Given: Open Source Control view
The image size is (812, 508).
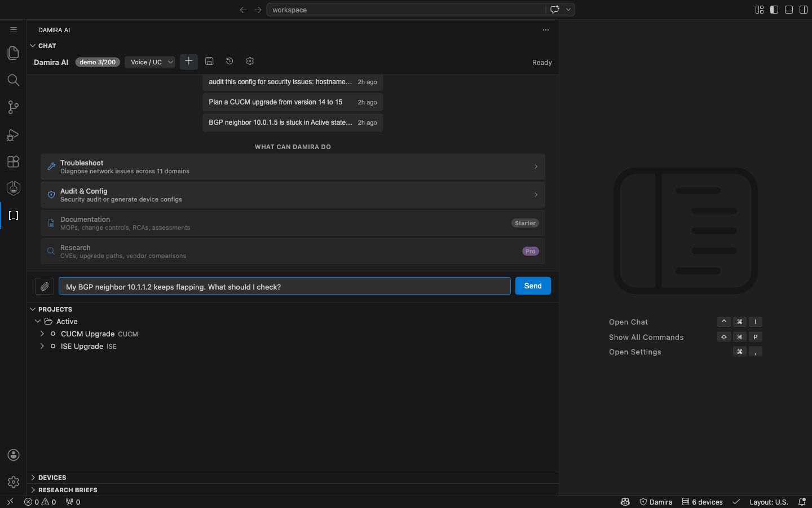Looking at the screenshot, I should click(14, 107).
